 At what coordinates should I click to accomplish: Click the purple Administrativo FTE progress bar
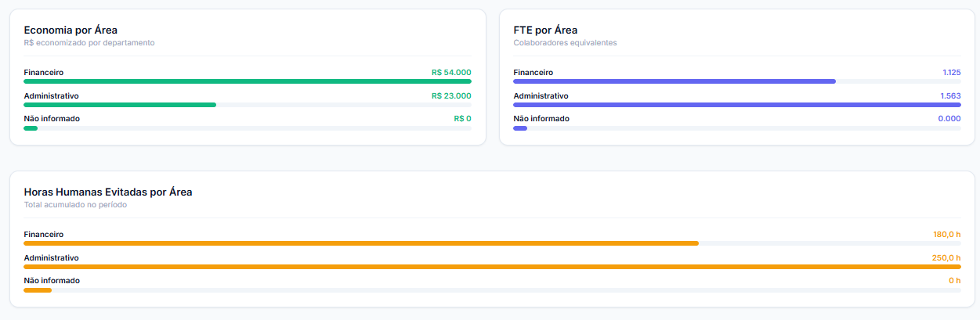click(737, 105)
